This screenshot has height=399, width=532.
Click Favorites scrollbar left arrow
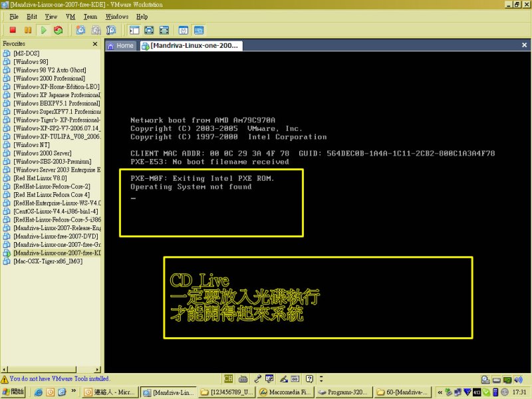(x=4, y=369)
